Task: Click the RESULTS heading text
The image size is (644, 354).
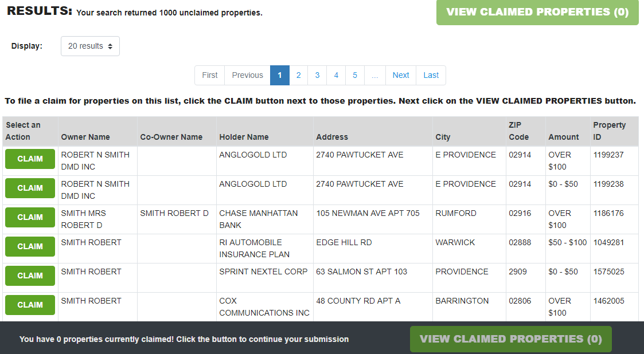Action: click(x=40, y=11)
